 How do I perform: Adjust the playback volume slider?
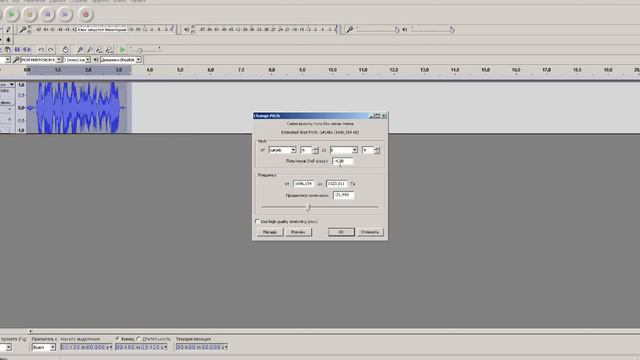point(433,29)
